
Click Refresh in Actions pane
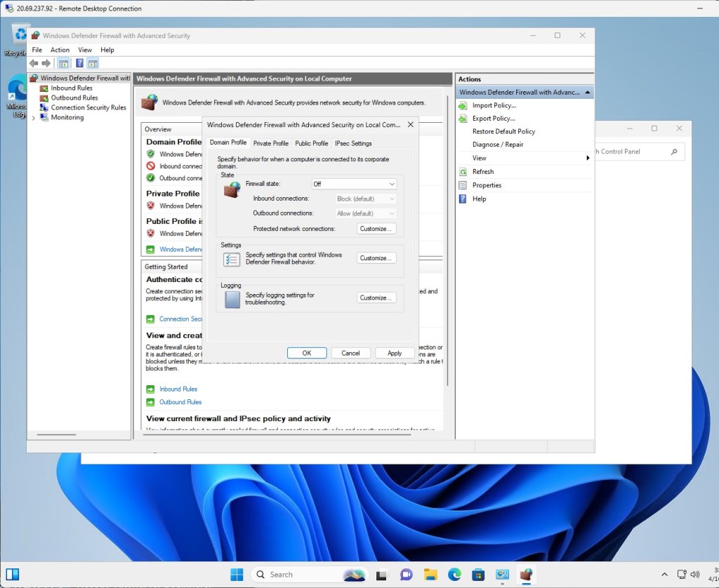point(482,171)
